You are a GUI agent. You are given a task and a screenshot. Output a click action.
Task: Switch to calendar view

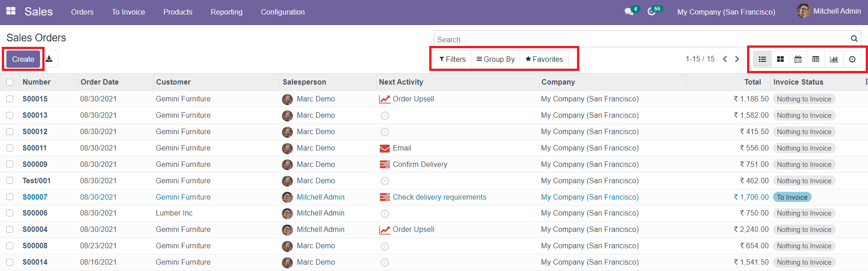tap(798, 59)
